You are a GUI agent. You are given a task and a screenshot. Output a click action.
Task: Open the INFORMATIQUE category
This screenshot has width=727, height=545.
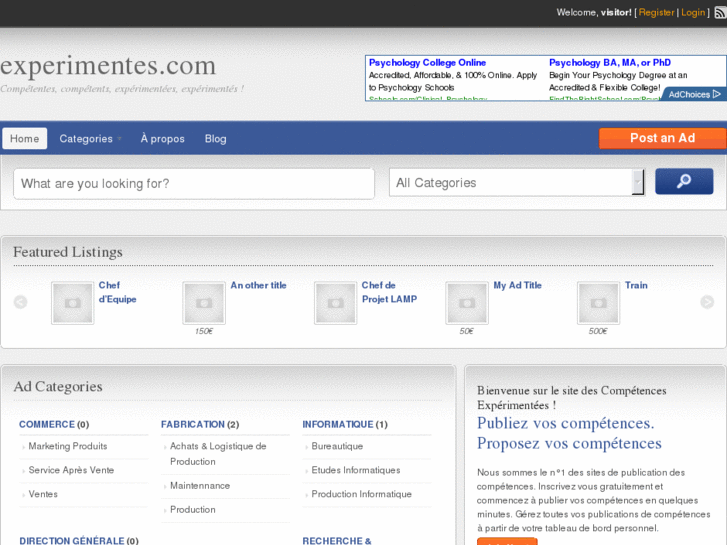[x=338, y=424]
